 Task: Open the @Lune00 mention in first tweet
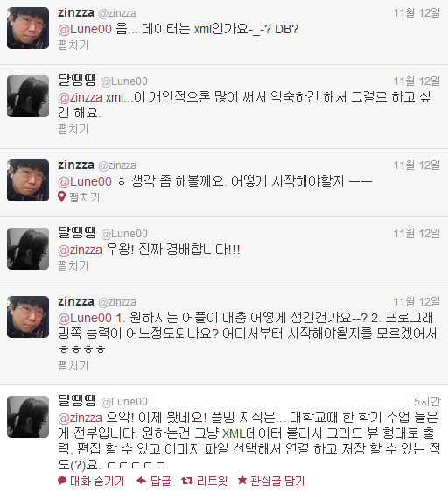point(85,30)
